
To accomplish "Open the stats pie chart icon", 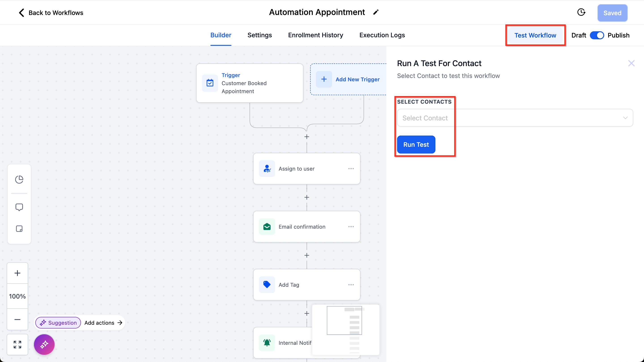I will tap(19, 179).
